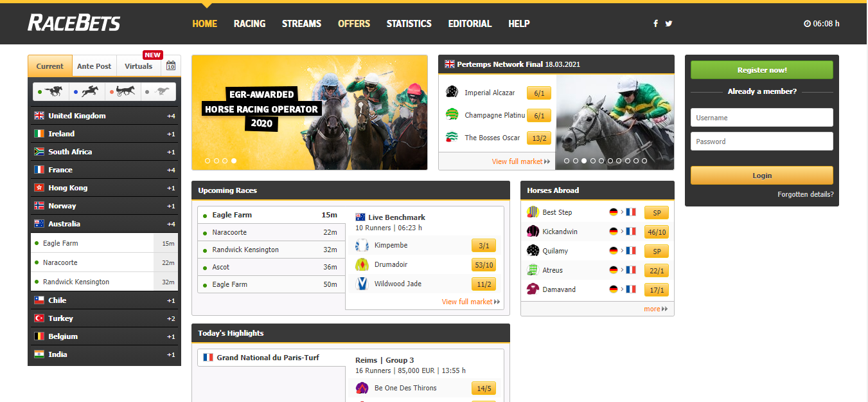The height and width of the screenshot is (402, 868).
Task: Click Kickandwin jockey silk icon
Action: coord(533,232)
